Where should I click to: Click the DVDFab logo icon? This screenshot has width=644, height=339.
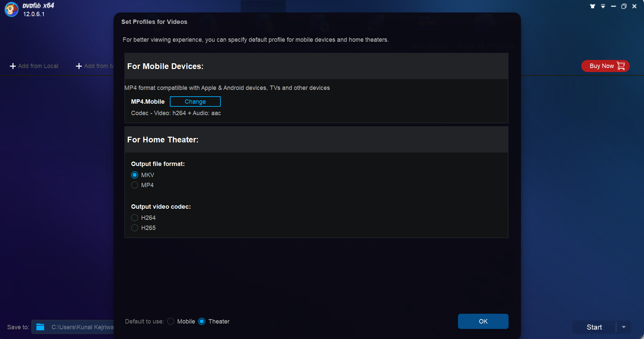tap(11, 9)
